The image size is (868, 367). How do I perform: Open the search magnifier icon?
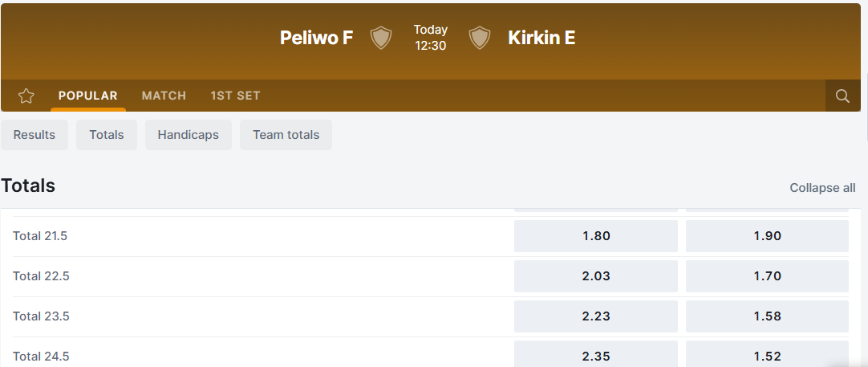[x=842, y=96]
